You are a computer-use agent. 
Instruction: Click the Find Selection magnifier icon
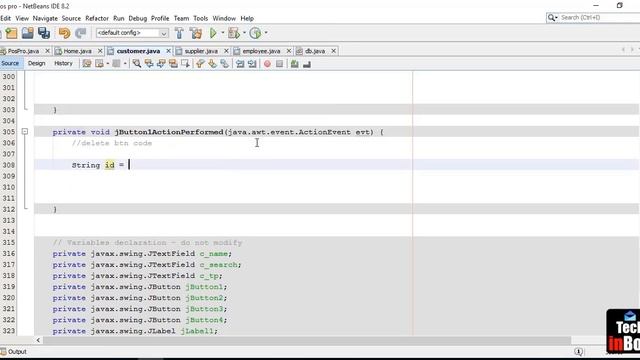click(x=137, y=64)
